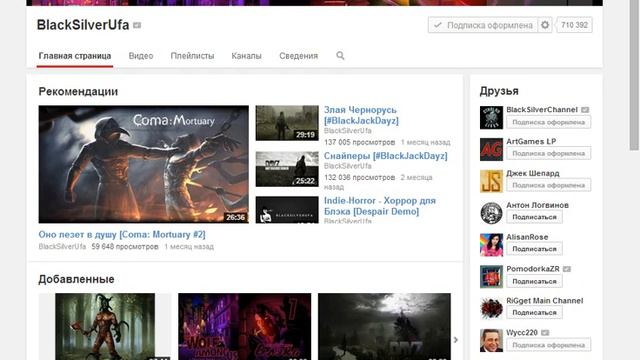The width and height of the screenshot is (640, 360).
Task: Click page vertical scrollbar thumb
Action: (x=634, y=75)
